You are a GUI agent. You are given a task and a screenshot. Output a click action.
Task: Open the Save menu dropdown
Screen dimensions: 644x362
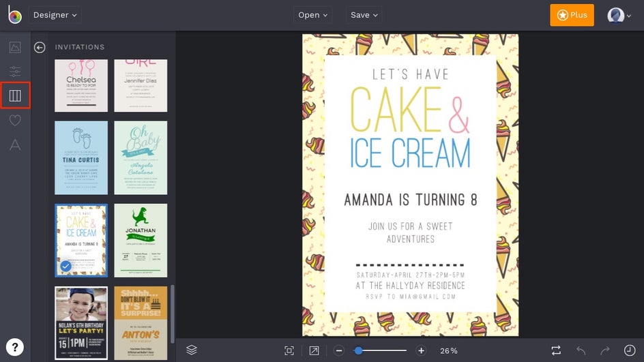pyautogui.click(x=364, y=15)
